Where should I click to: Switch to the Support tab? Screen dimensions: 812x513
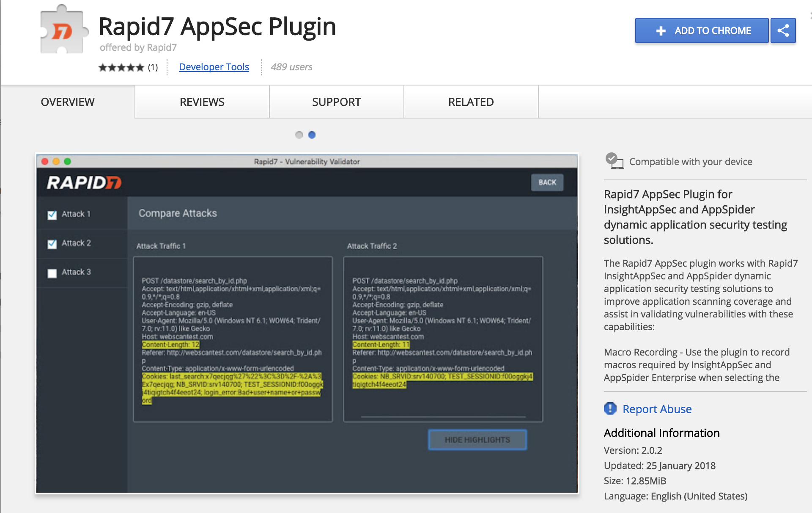click(336, 102)
